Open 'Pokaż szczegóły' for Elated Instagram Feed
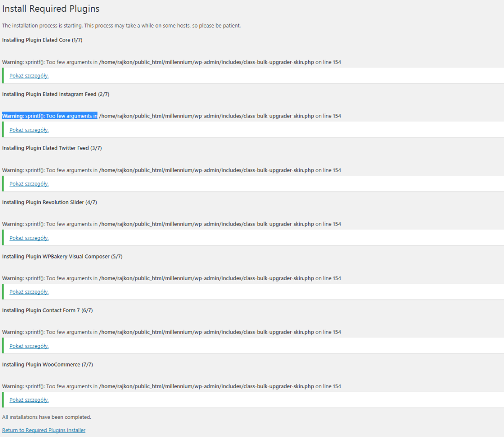 [29, 130]
